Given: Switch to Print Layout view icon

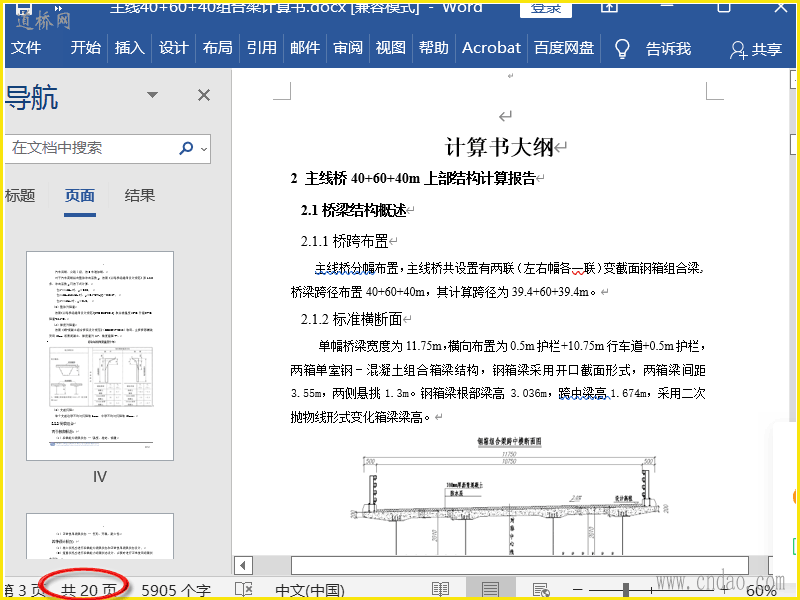Looking at the screenshot, I should (x=490, y=590).
